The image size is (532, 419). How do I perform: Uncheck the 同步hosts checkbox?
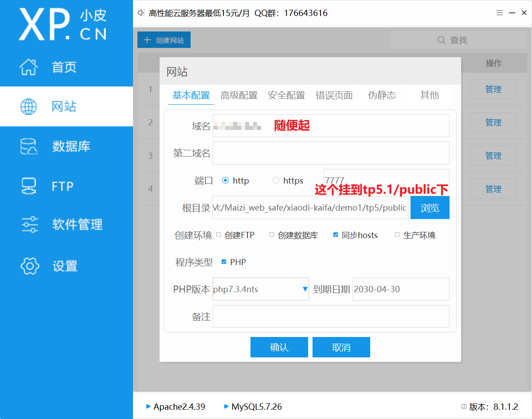coord(336,235)
